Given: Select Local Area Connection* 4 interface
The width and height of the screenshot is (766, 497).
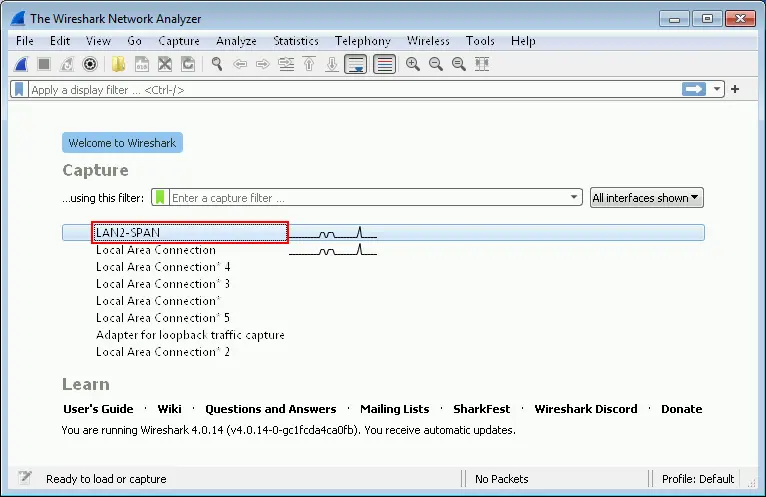Looking at the screenshot, I should pyautogui.click(x=383, y=267).
